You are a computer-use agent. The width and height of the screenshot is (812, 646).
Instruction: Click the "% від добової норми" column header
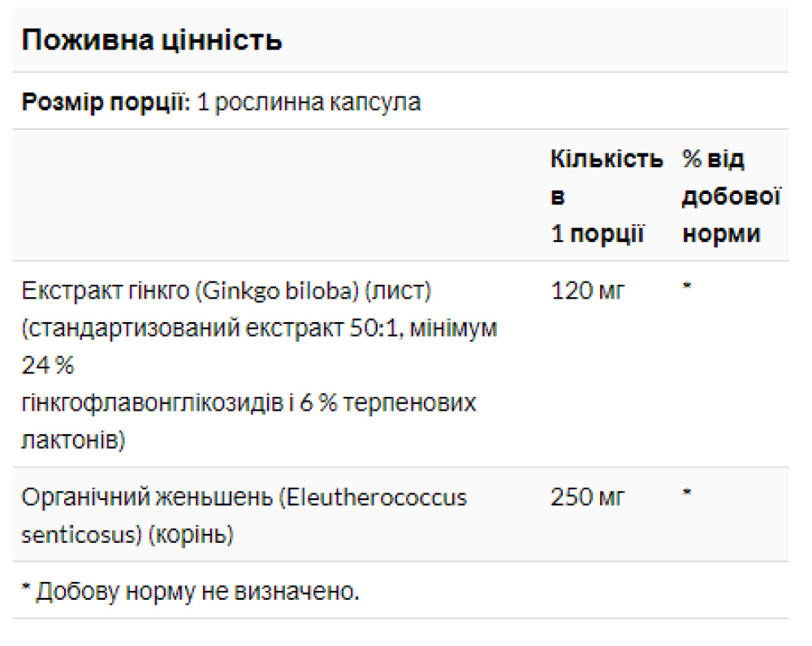tap(731, 196)
